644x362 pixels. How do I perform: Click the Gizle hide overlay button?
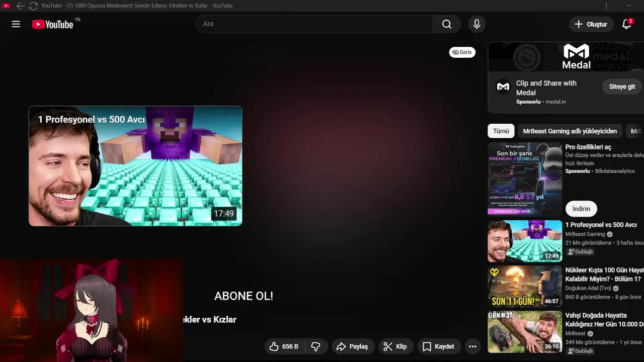[462, 52]
